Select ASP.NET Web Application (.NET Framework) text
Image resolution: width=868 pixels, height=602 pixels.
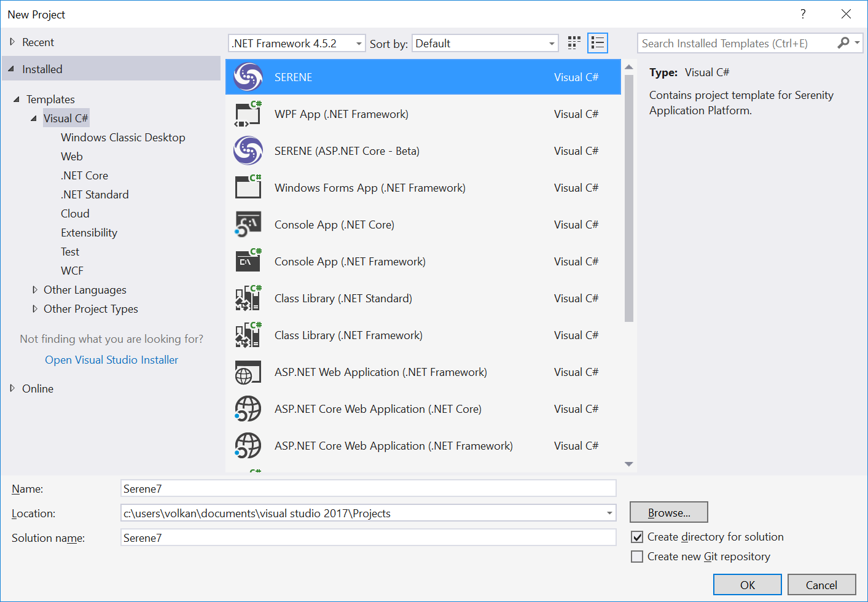pyautogui.click(x=381, y=372)
